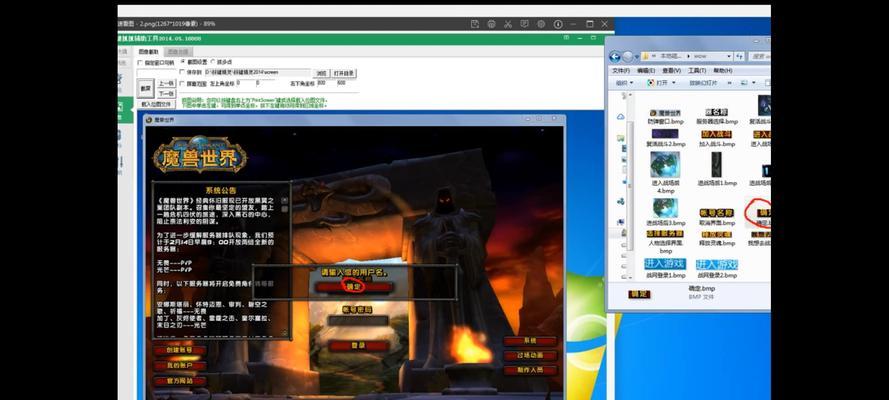Open the view options dropdown arrow in Explorer
This screenshot has height=400, width=889.
point(754,83)
